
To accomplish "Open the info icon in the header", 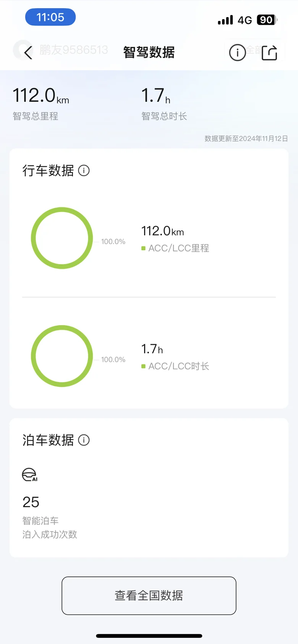I will (237, 53).
